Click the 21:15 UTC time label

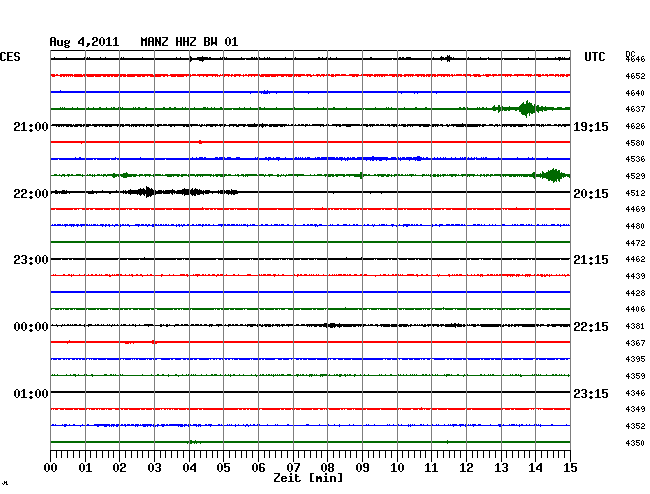[x=589, y=260]
